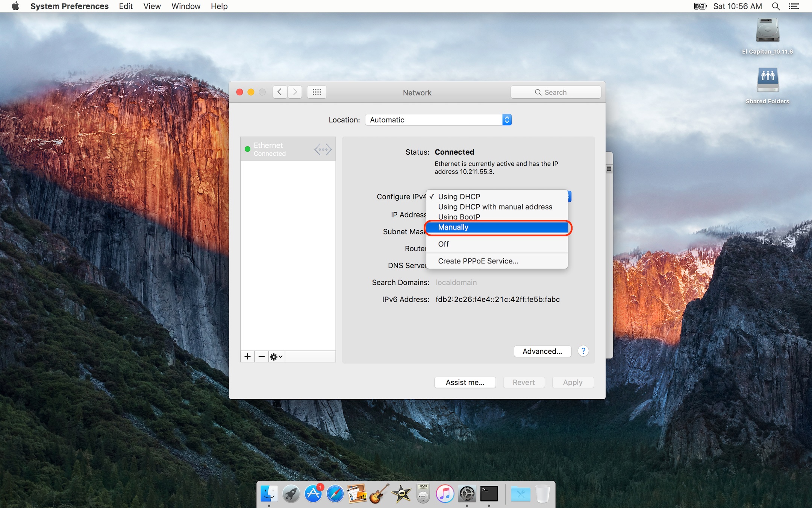812x508 pixels.
Task: Click the Revert button
Action: (524, 382)
